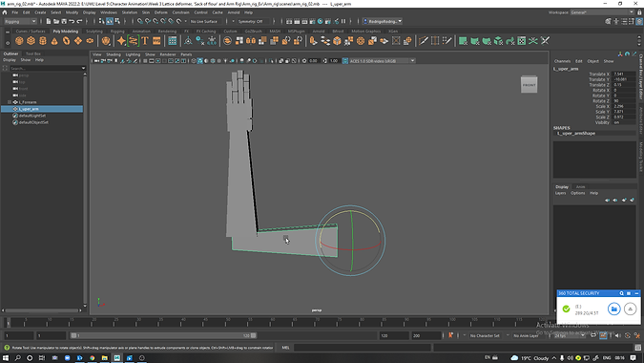Create a polygon cube from the shelf
The width and height of the screenshot is (644, 363).
31,41
